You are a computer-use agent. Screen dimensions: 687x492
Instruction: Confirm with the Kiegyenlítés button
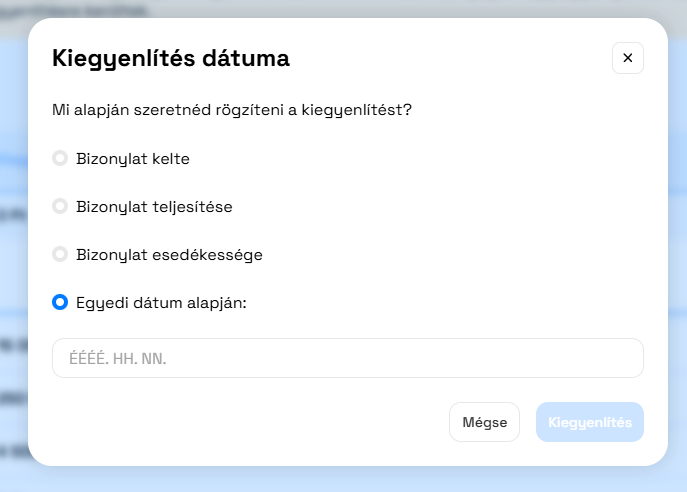(590, 422)
